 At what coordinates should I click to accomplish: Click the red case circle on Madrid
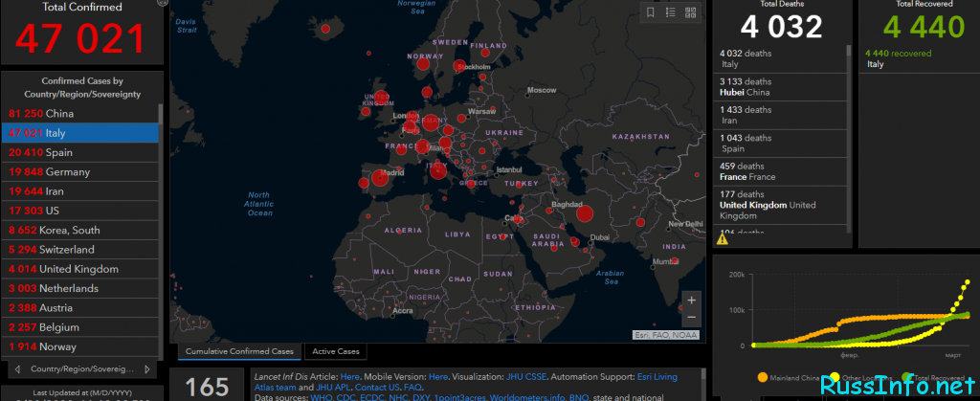click(380, 178)
